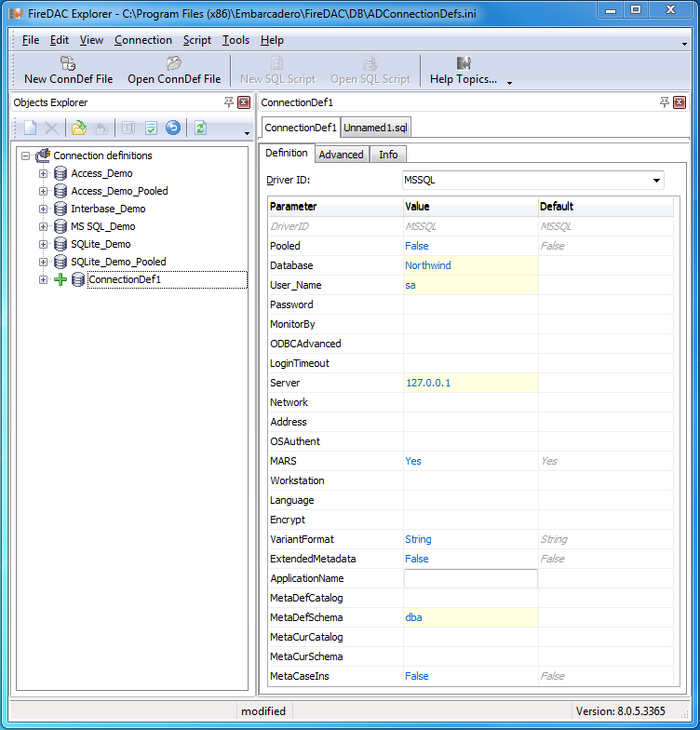Expand the Access_Demo node
The height and width of the screenshot is (730, 700).
[x=43, y=174]
